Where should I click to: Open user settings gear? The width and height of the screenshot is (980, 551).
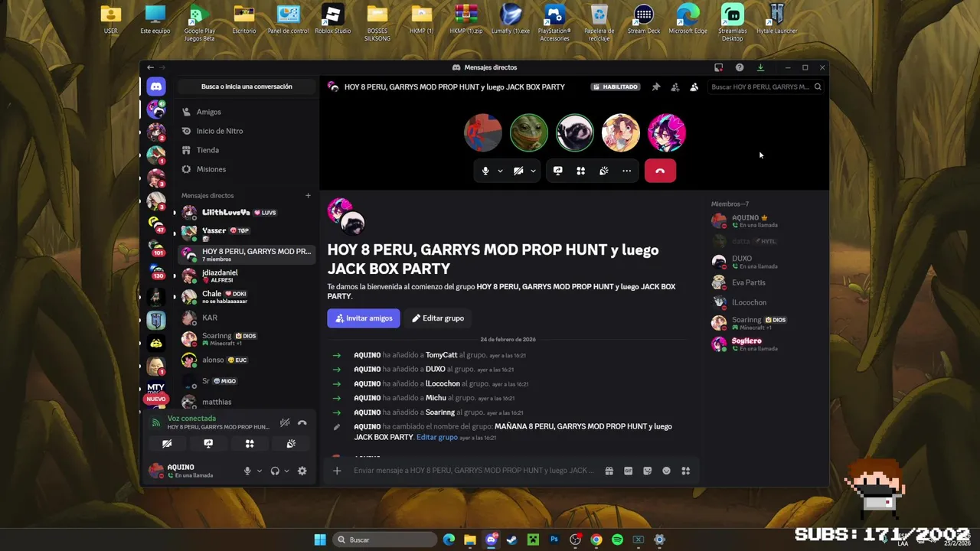pos(302,471)
